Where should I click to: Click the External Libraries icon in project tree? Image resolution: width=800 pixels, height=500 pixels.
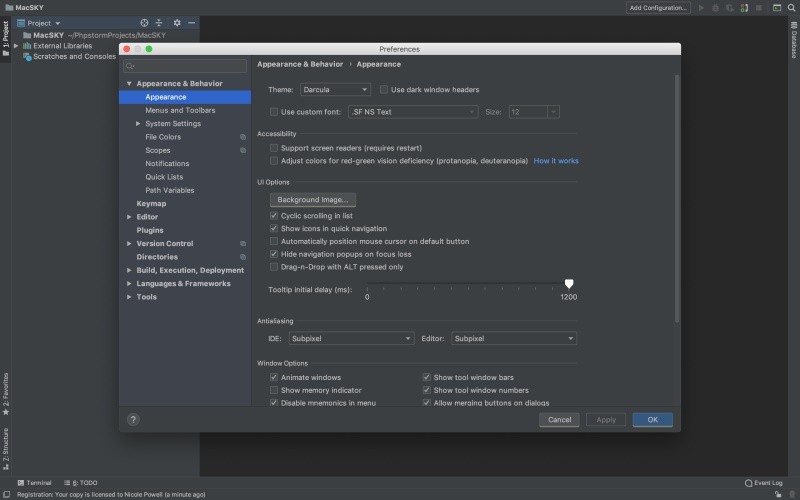[27, 46]
